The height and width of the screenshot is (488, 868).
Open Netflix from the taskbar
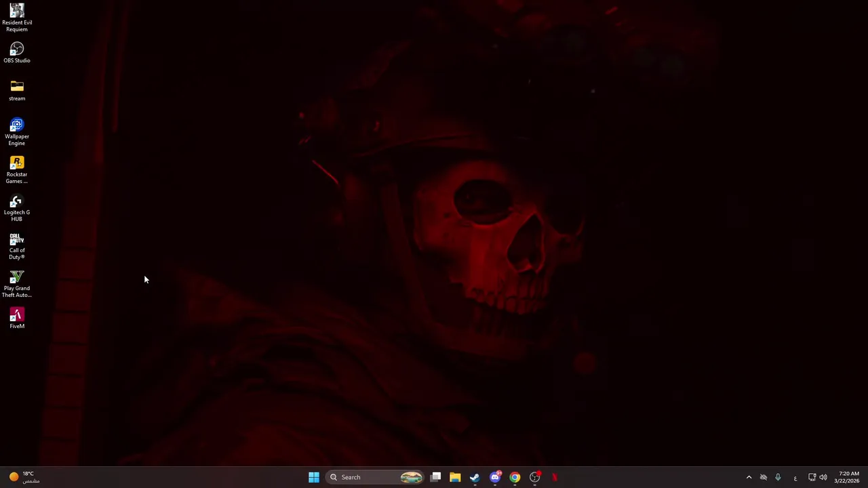(x=555, y=477)
